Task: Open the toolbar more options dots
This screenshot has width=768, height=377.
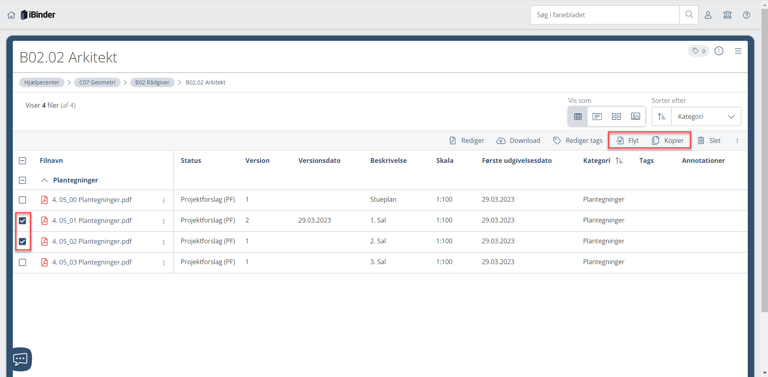Action: [737, 141]
